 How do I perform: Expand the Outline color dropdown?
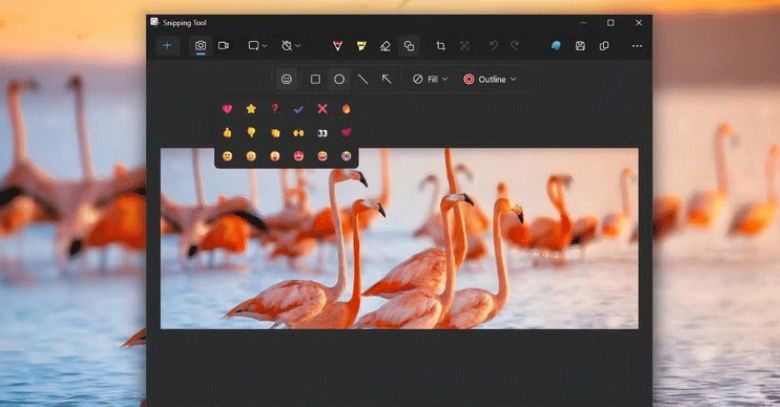pos(490,79)
